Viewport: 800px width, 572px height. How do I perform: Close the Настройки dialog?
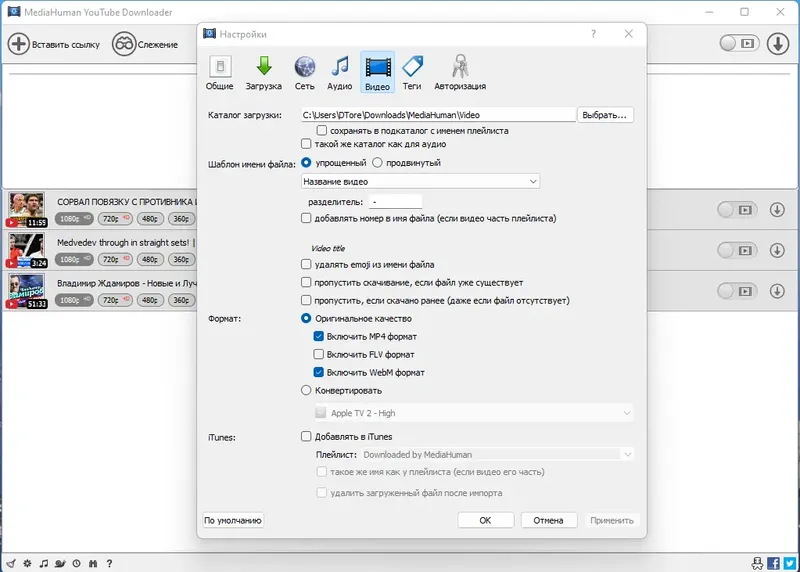point(629,34)
